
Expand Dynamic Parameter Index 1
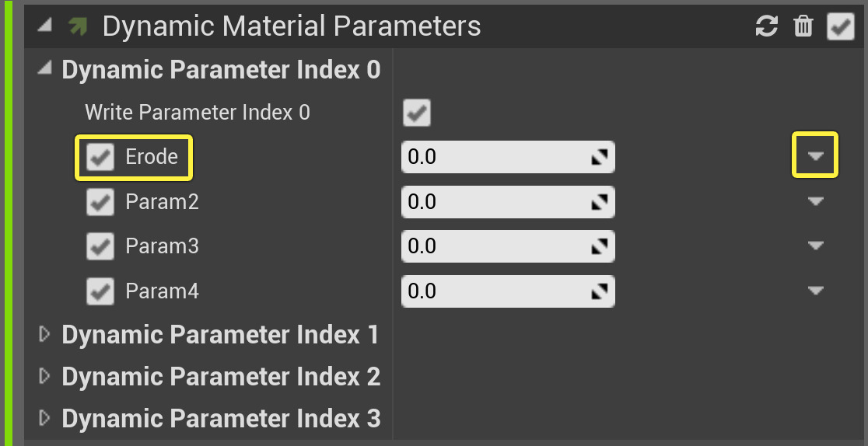pos(45,334)
